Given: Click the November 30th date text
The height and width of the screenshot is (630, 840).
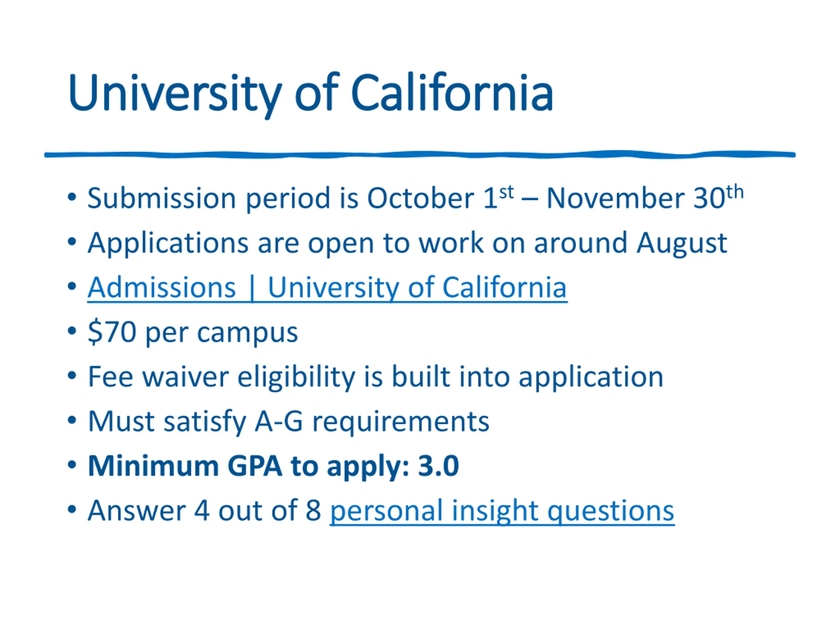Looking at the screenshot, I should pos(645,197).
